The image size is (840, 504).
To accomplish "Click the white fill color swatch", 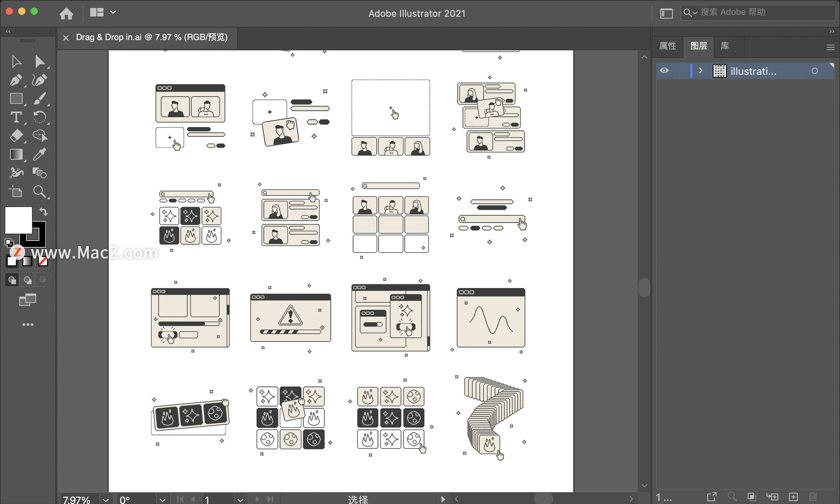I will tap(18, 220).
